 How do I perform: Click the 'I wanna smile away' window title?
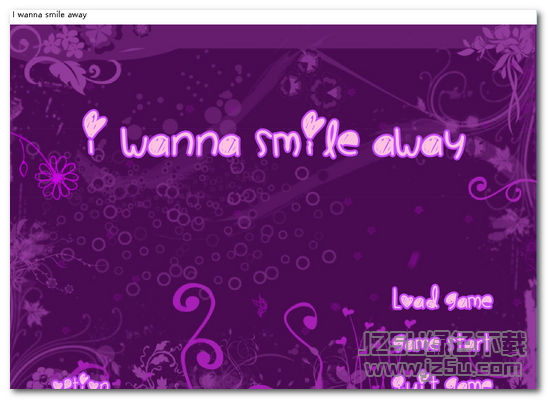click(x=50, y=15)
